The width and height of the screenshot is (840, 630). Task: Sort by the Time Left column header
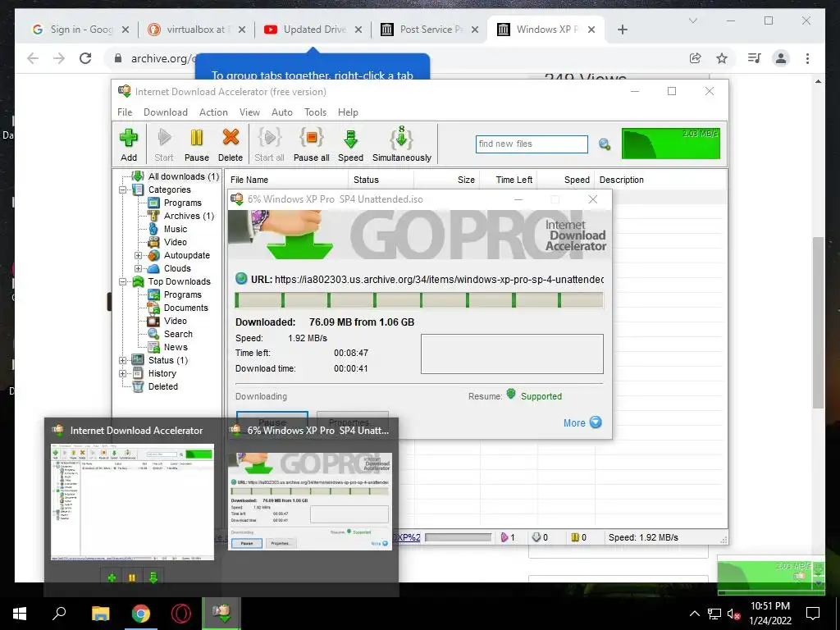pyautogui.click(x=509, y=180)
